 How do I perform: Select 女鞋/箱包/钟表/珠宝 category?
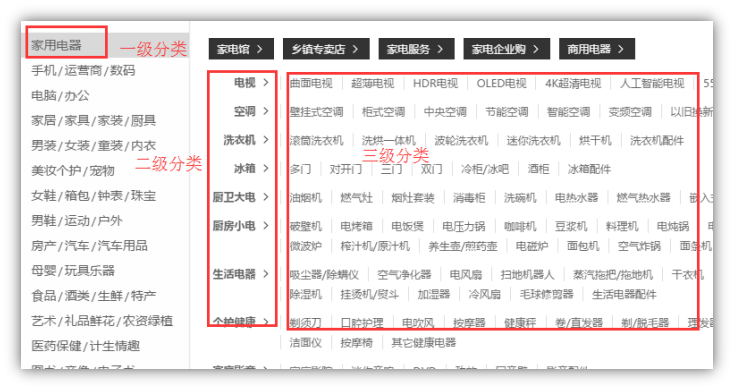pyautogui.click(x=93, y=195)
